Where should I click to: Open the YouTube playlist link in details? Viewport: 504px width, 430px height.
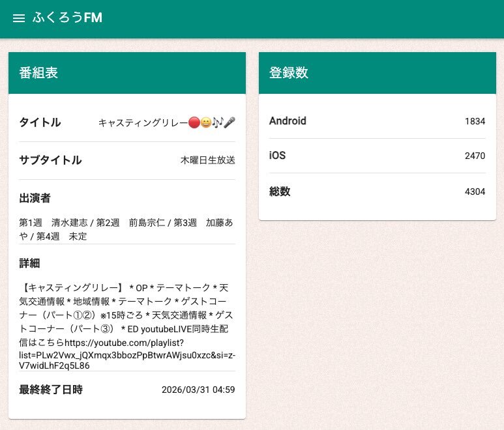[127, 354]
